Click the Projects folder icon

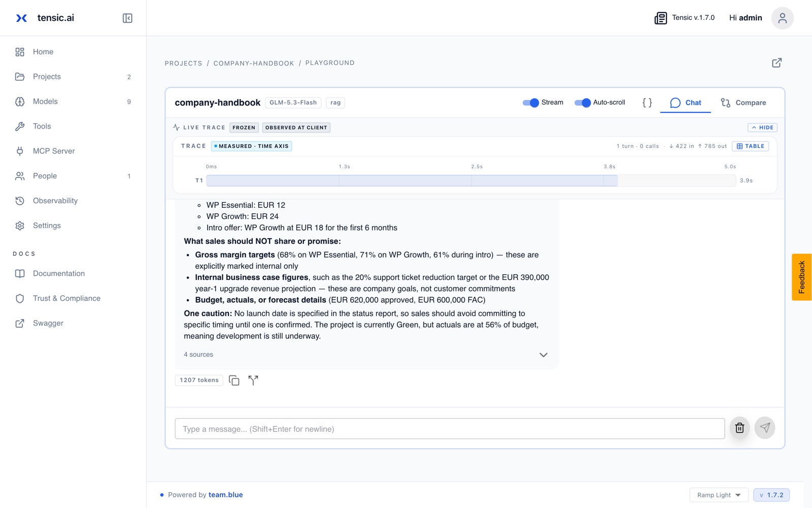tap(20, 77)
